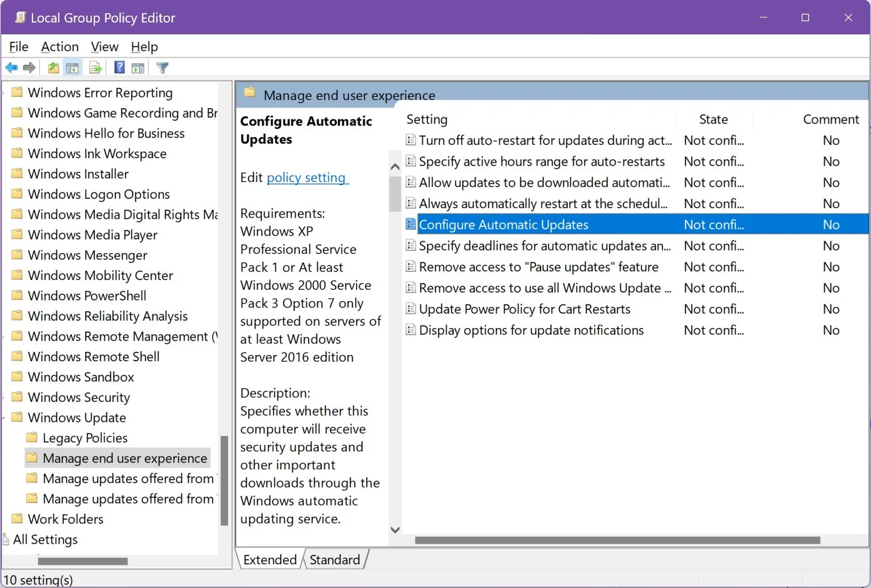Screen dimensions: 871x588
Task: Open the policy setting link
Action: (306, 177)
